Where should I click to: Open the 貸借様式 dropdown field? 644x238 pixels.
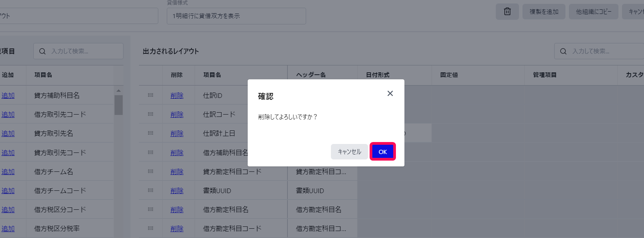tap(236, 16)
